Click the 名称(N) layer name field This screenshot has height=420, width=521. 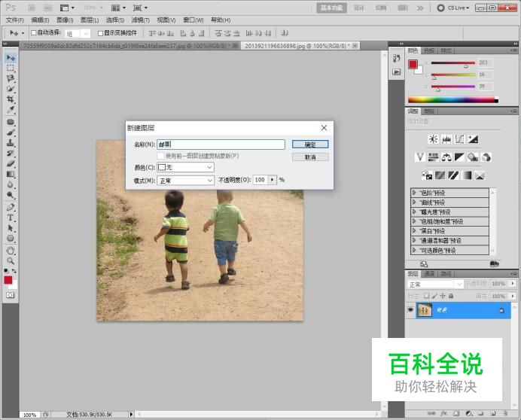[x=220, y=145]
